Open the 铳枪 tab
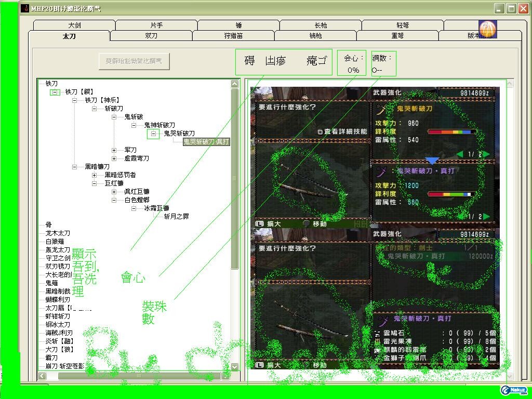532x399 pixels. [315, 36]
